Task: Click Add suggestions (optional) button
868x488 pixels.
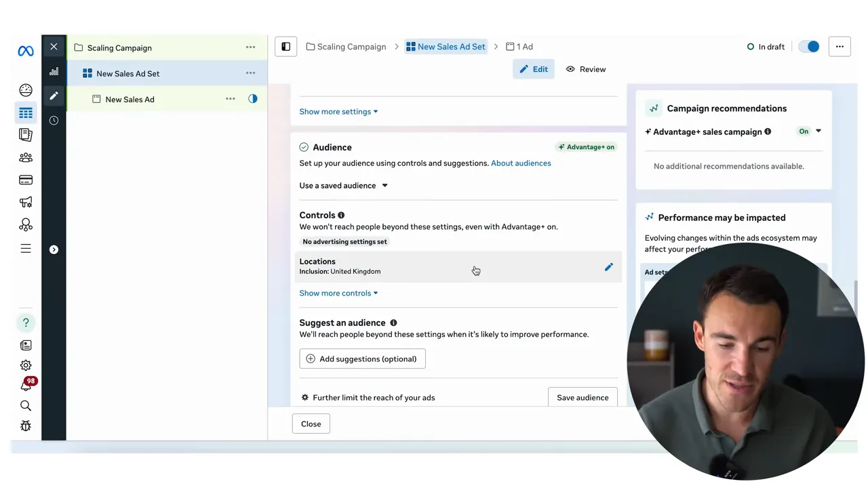Action: 362,359
